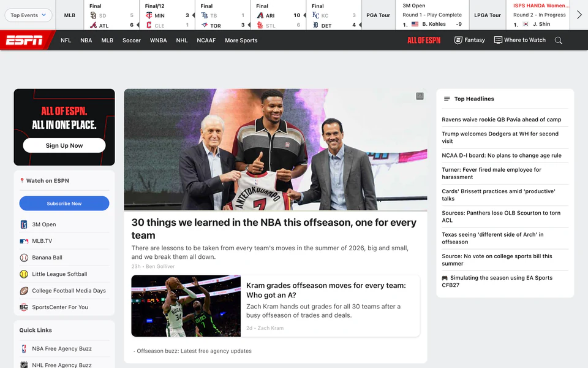Open Trump welcomes Dodgers at WH headline
The width and height of the screenshot is (588, 368).
(500, 137)
